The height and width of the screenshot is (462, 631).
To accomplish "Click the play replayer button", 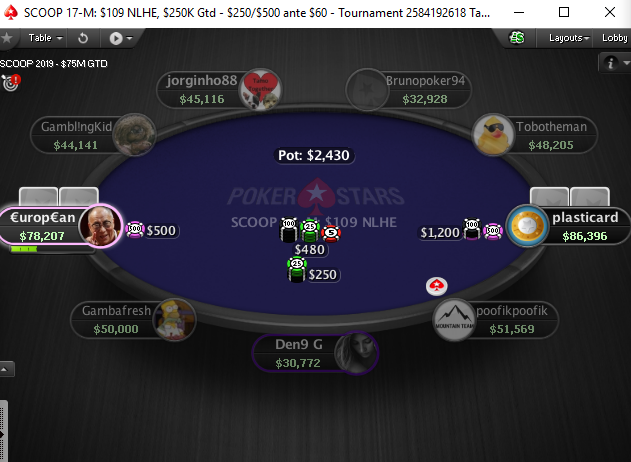I will tap(116, 39).
